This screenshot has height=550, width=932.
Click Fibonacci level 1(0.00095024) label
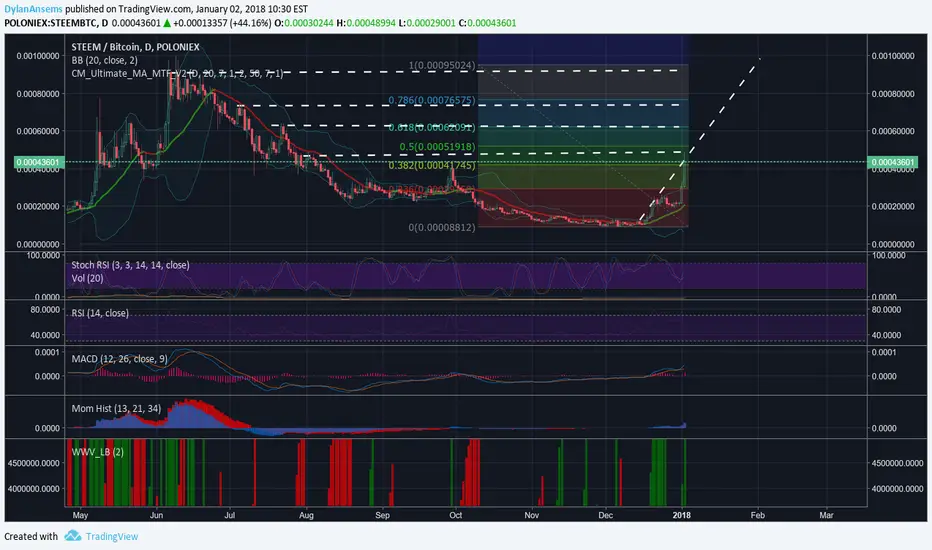442,66
